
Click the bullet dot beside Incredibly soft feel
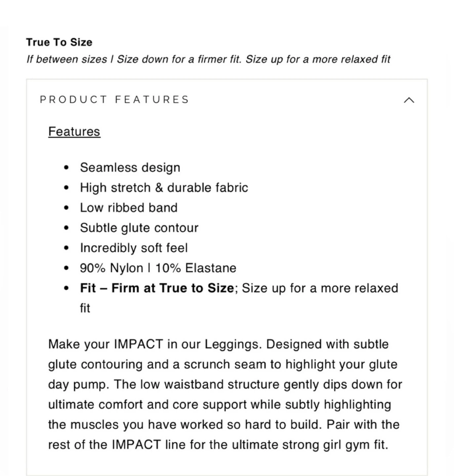[67, 248]
